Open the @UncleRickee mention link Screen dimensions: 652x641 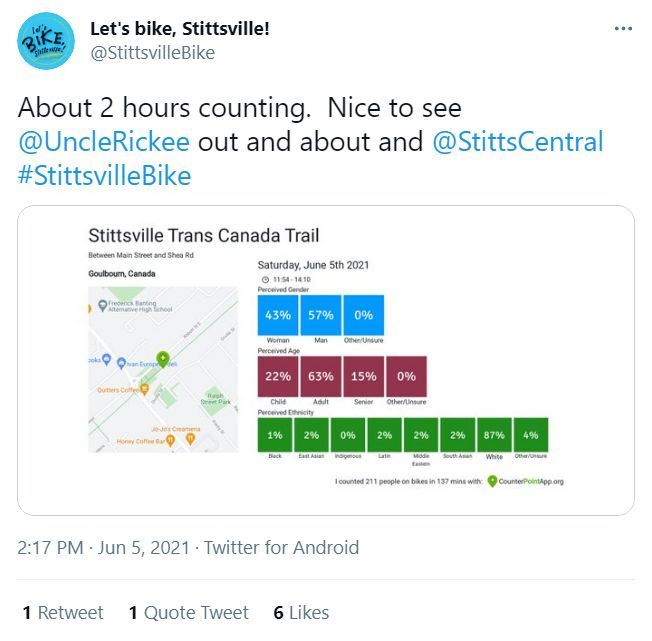[x=104, y=141]
